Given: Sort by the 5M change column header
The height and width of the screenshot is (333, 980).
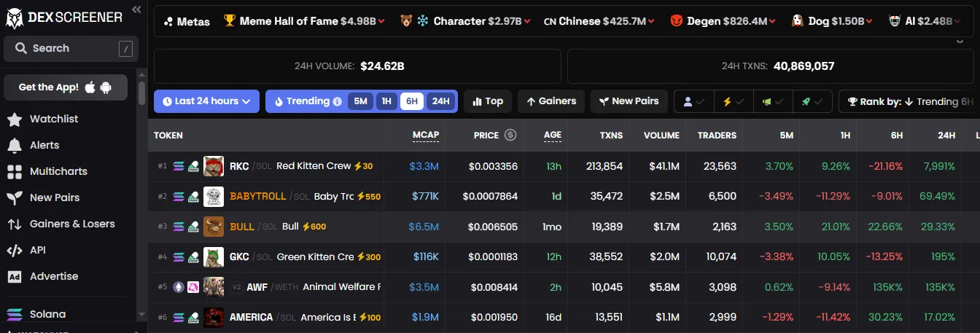Looking at the screenshot, I should (x=786, y=136).
